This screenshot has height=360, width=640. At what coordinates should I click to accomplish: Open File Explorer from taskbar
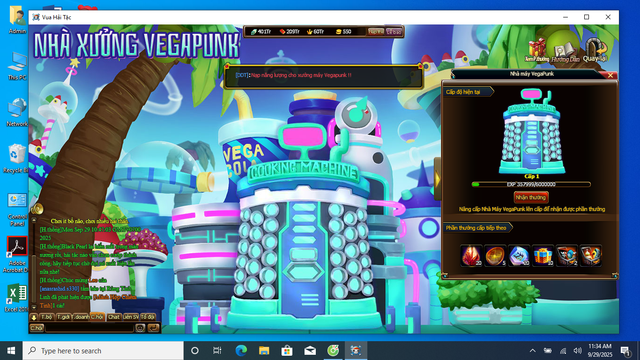[264, 351]
